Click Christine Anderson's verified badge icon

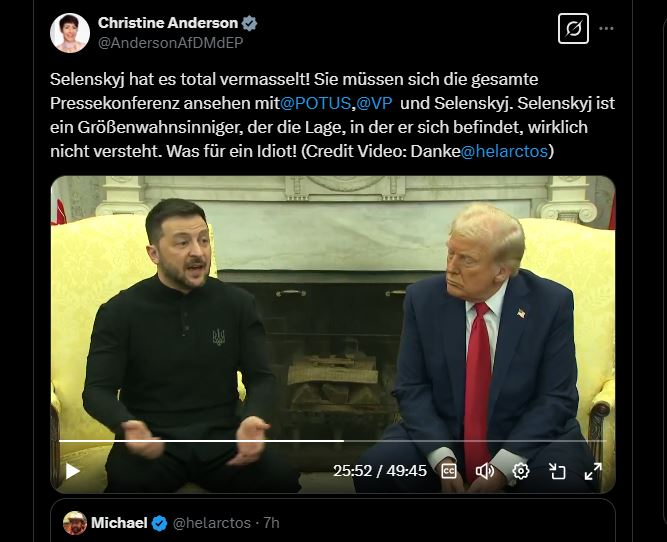(249, 23)
